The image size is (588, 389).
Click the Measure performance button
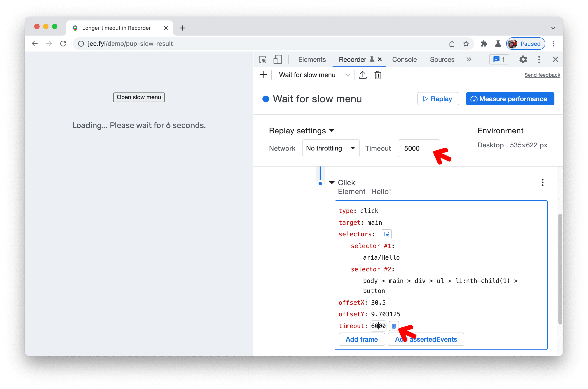click(511, 99)
